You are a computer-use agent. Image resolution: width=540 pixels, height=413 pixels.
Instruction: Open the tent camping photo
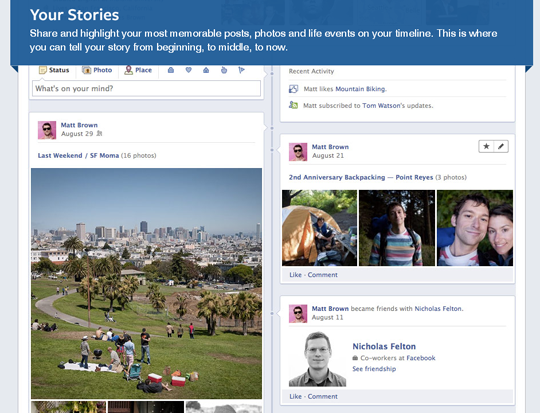(x=320, y=228)
